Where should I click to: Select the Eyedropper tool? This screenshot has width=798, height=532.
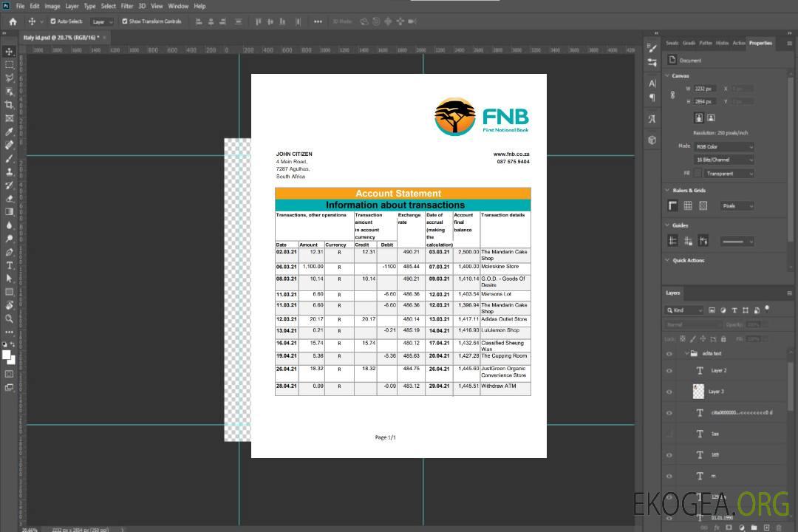click(9, 132)
